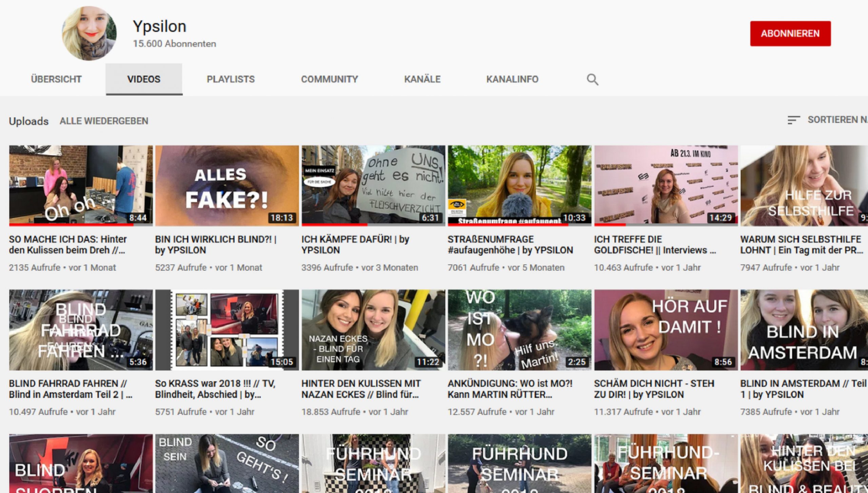Click '7061 Aufrufe • vor 5 Monaten'

[x=506, y=268]
